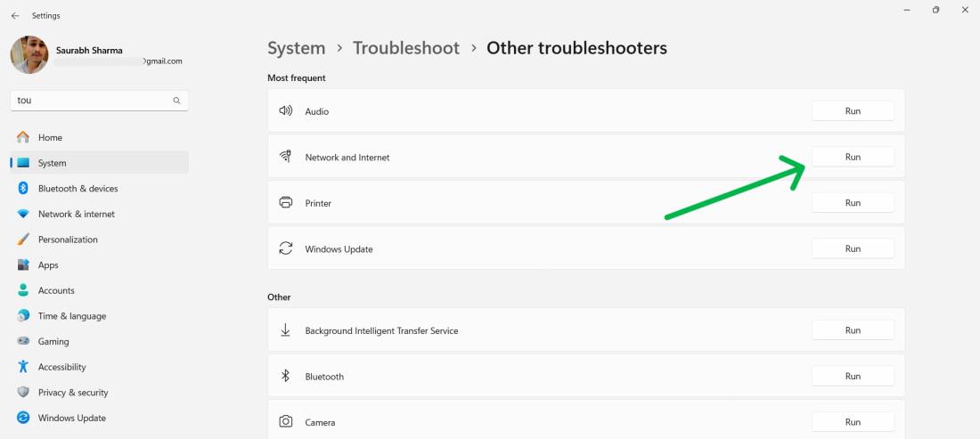980x439 pixels.
Task: Click the Camera troubleshooter icon
Action: click(286, 422)
